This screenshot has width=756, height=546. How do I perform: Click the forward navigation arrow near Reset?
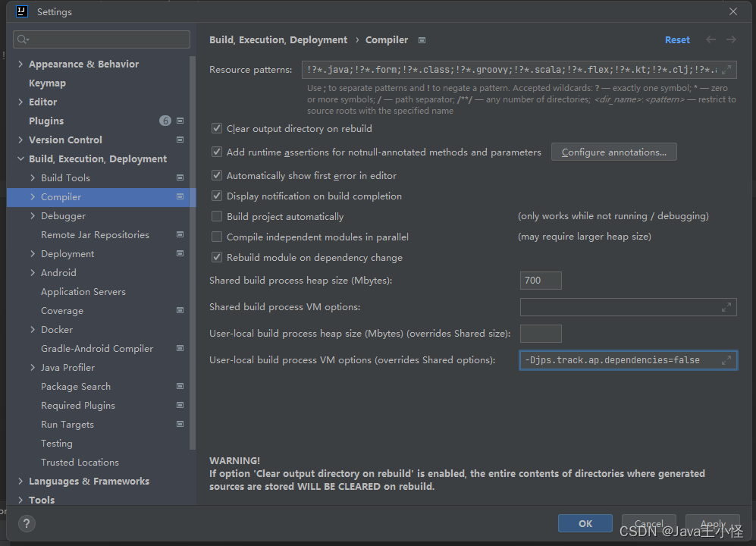click(x=729, y=39)
